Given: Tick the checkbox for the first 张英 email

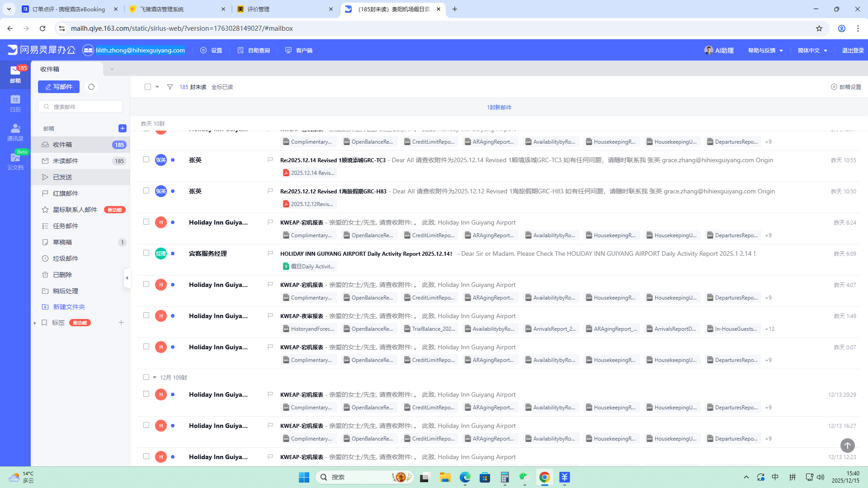Looking at the screenshot, I should click(146, 160).
